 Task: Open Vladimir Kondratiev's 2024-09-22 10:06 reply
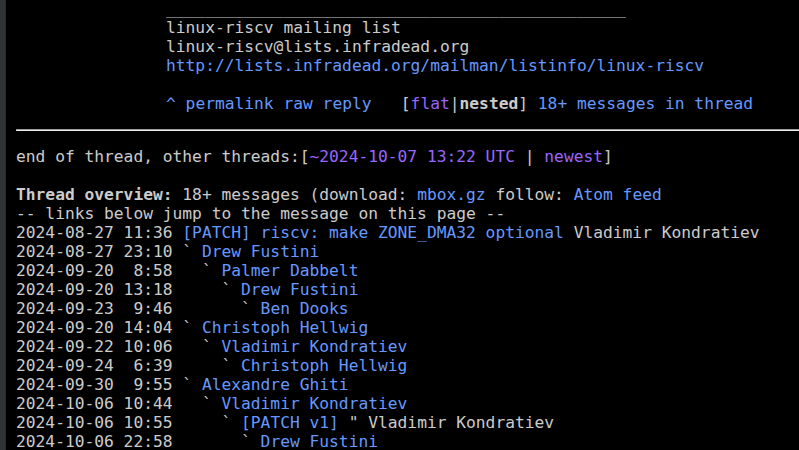pyautogui.click(x=314, y=347)
